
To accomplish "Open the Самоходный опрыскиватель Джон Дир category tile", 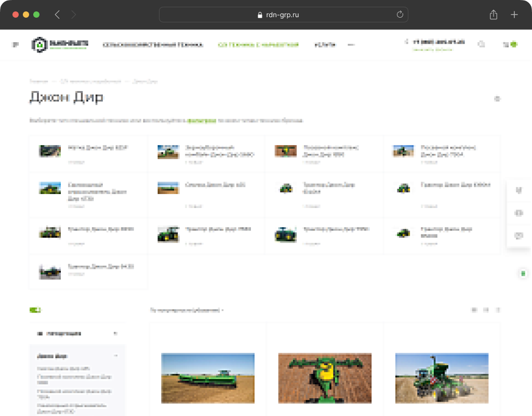I will pos(88,191).
